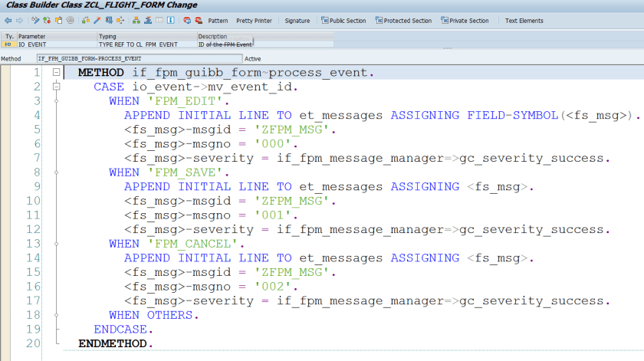Click the Active/Inactive switch icon
644x361 pixels.
48,21
